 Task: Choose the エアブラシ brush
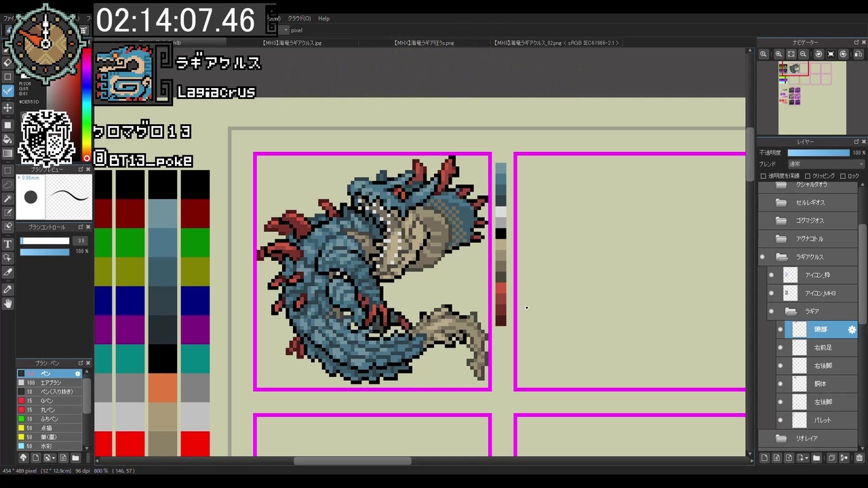(50, 383)
